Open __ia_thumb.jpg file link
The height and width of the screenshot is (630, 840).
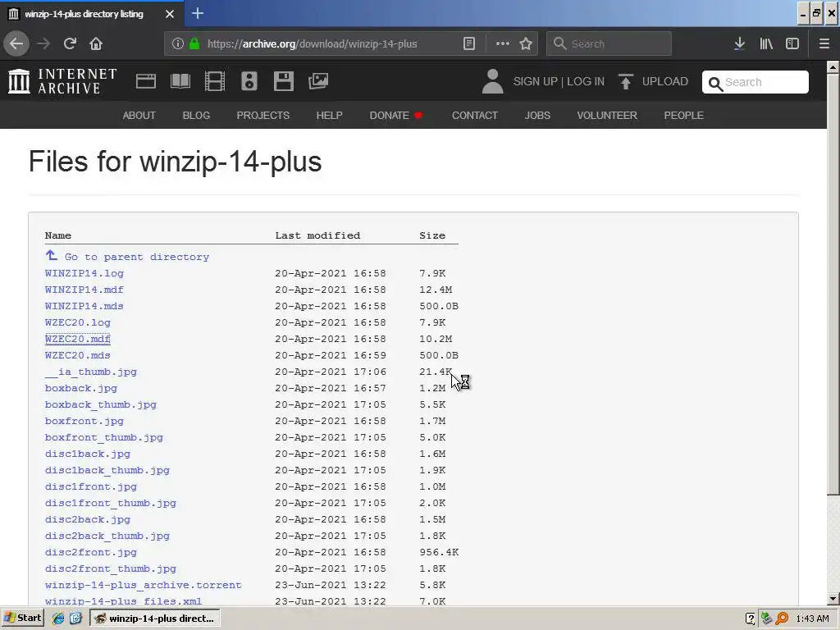point(90,372)
